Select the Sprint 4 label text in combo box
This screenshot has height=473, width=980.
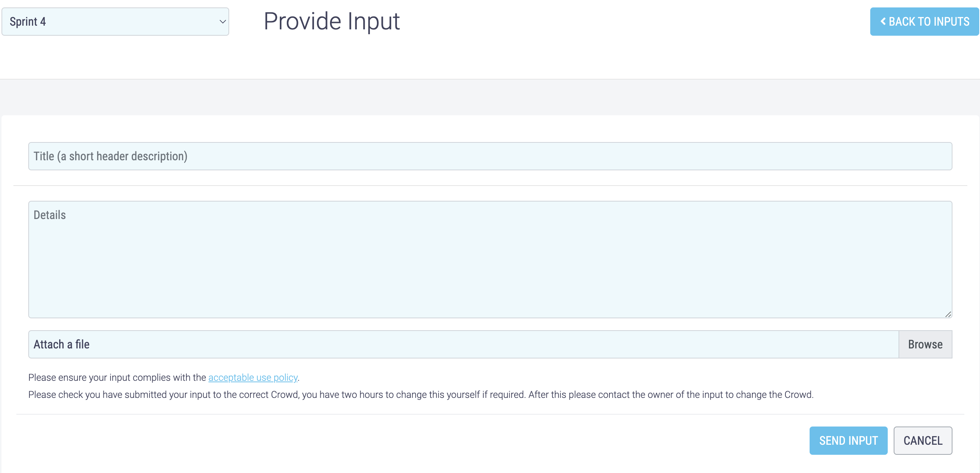28,22
